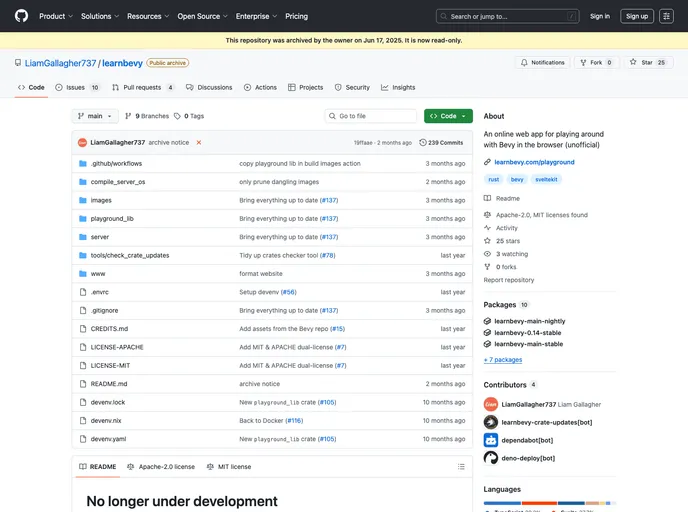Click the LiamGallagher737 contributor avatar
This screenshot has height=512, width=688.
[491, 405]
